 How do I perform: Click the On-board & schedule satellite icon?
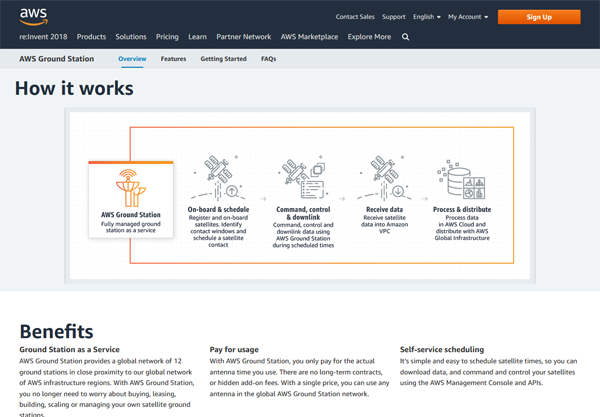tap(218, 178)
